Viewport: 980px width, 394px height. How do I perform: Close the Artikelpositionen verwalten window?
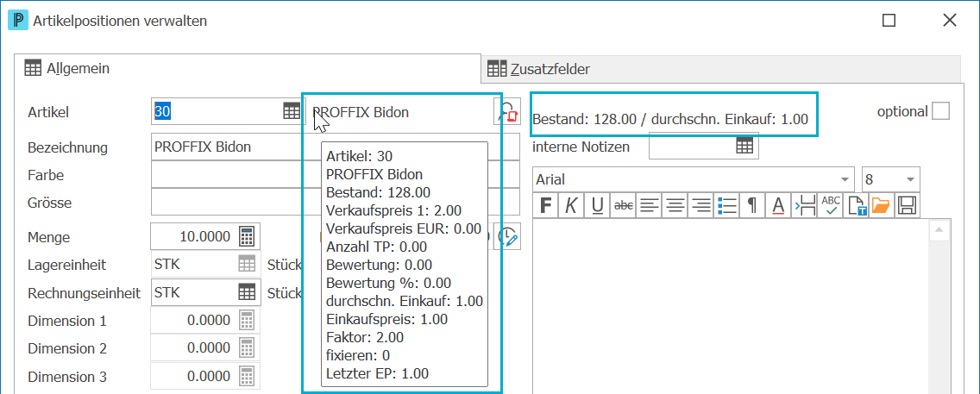click(x=949, y=21)
